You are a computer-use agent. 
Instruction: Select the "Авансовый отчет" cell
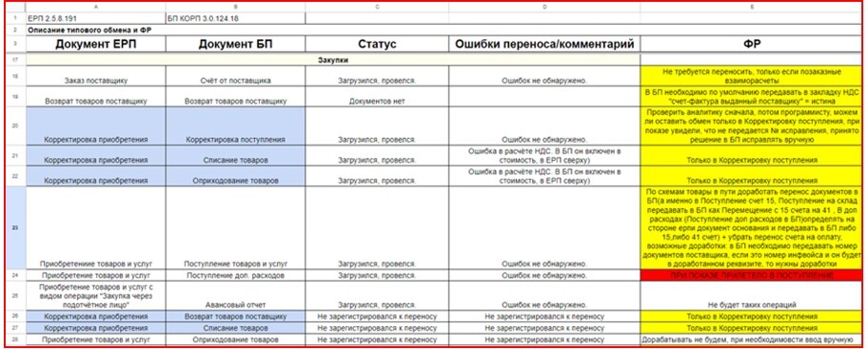pos(235,296)
